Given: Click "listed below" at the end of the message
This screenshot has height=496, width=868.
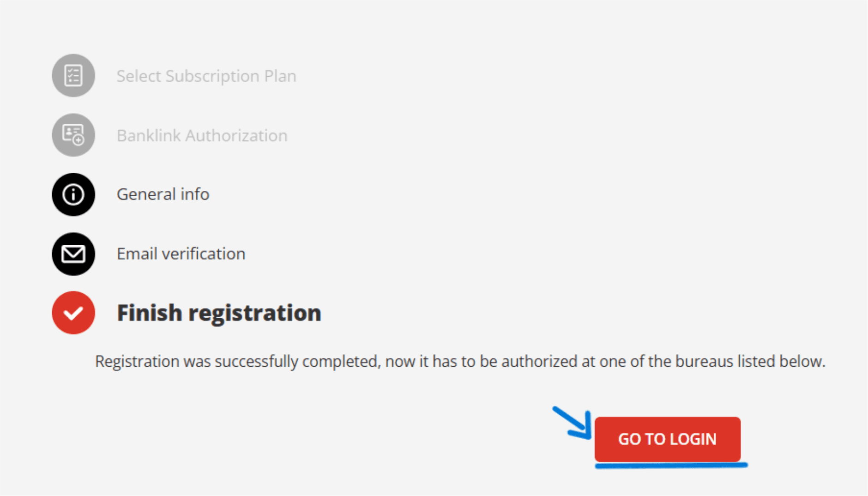Looking at the screenshot, I should [x=780, y=361].
